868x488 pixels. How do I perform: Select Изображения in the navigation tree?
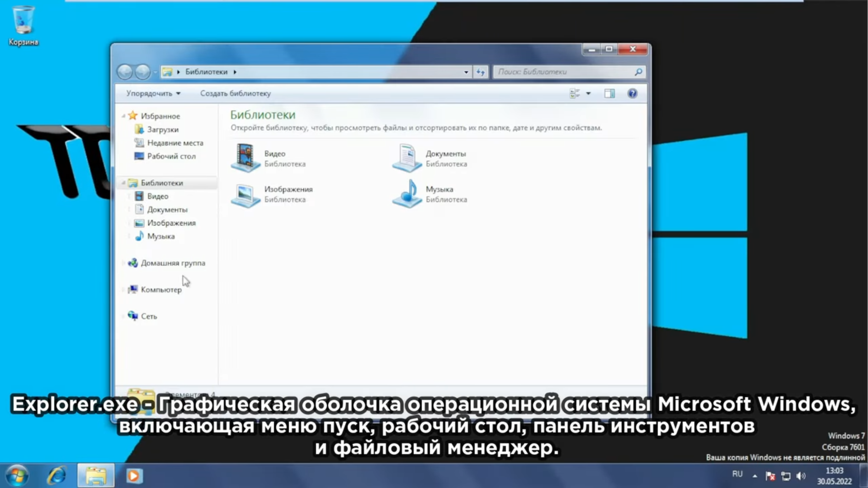(171, 223)
